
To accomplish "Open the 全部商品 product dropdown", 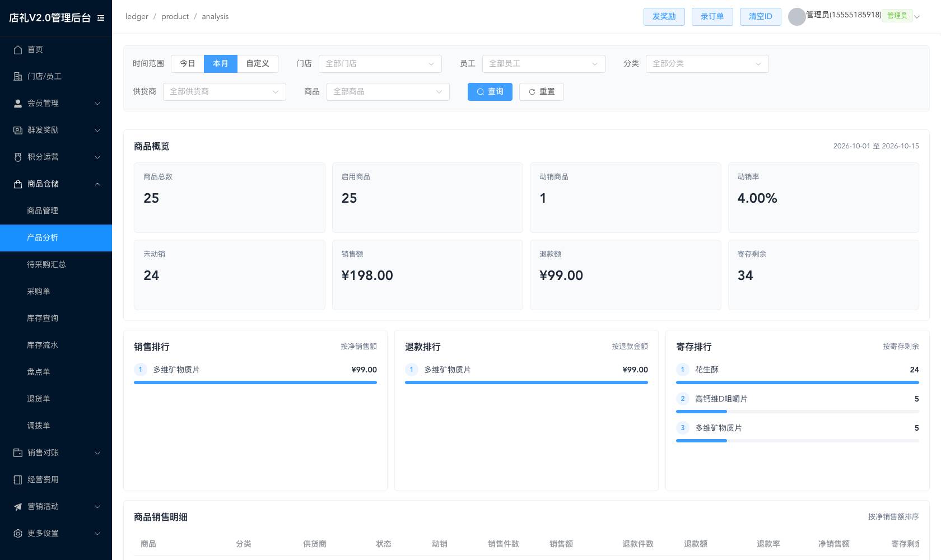I will coord(388,92).
